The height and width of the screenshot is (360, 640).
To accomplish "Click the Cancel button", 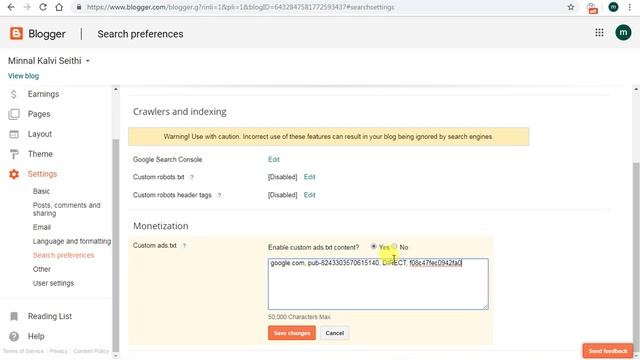I will (335, 333).
